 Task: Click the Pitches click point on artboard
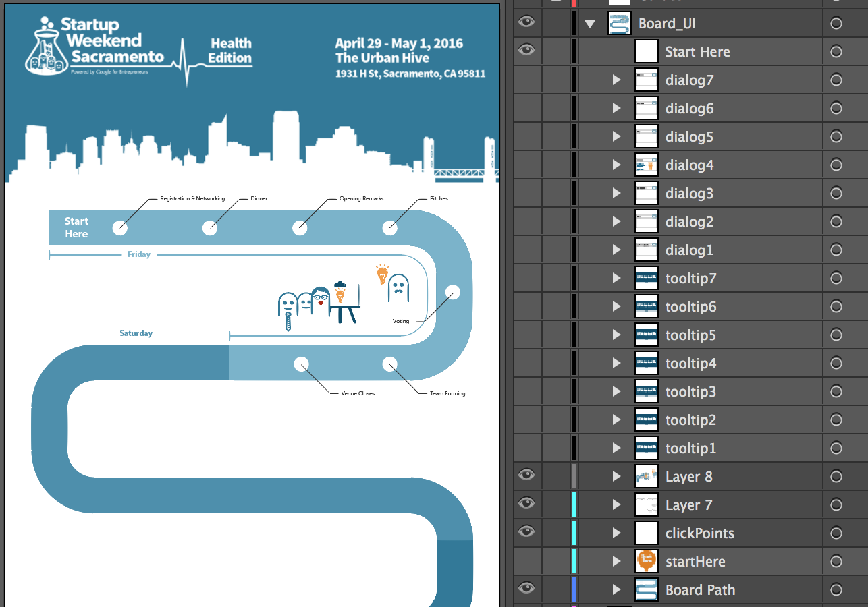coord(390,228)
